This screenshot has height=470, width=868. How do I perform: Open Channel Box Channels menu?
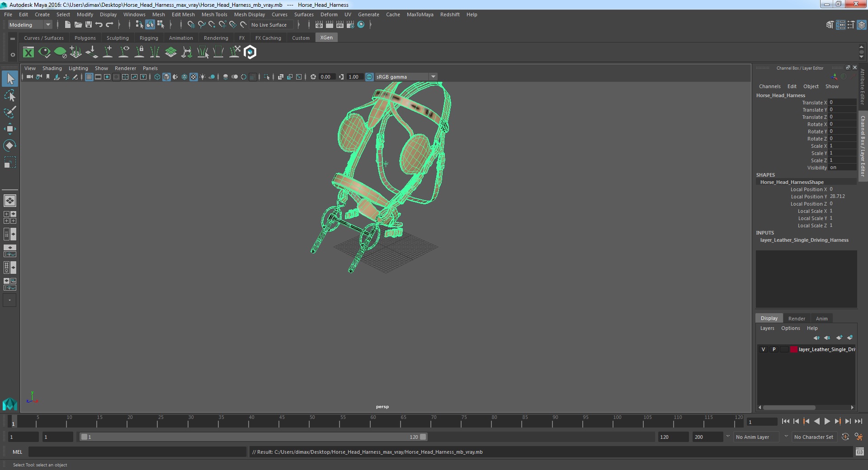coord(769,86)
